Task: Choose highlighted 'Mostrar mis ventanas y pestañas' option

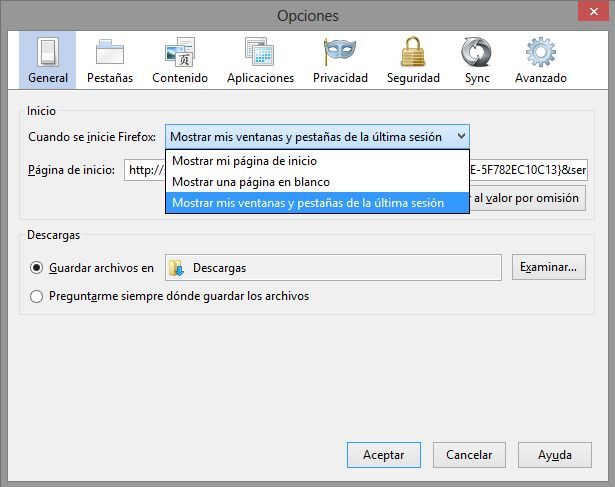Action: (317, 203)
